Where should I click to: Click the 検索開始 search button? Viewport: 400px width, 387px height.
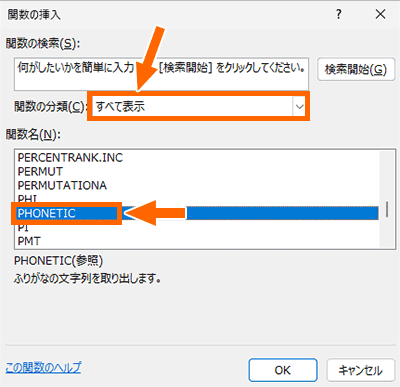coord(356,69)
